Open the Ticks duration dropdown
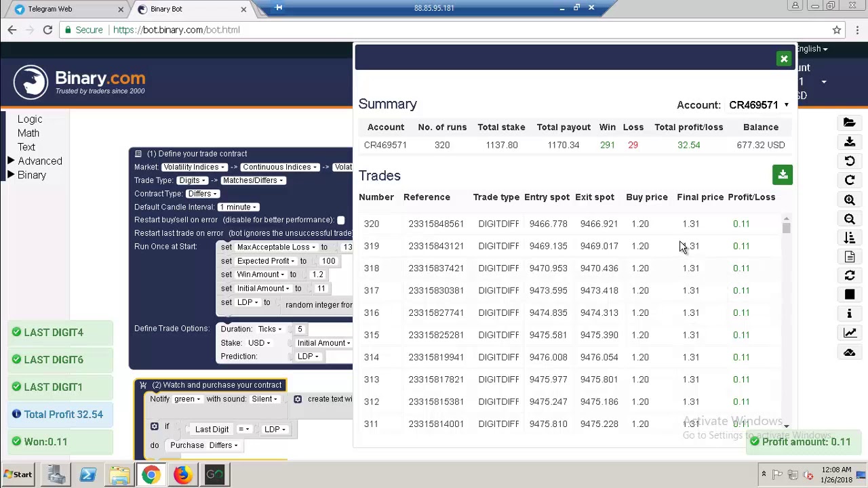The image size is (868, 488). tap(269, 329)
